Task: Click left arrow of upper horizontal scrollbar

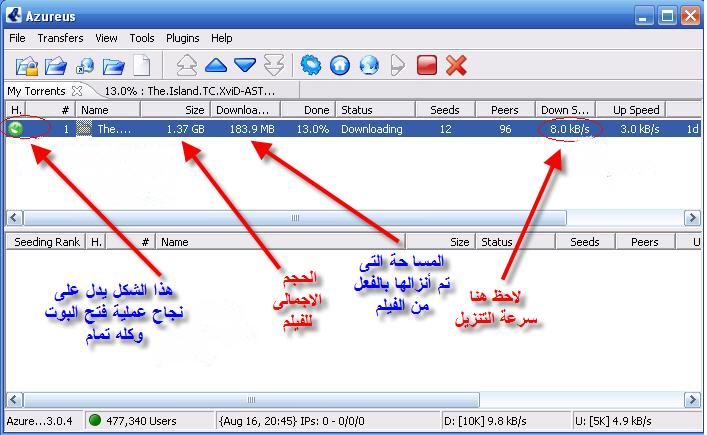Action: tap(14, 218)
